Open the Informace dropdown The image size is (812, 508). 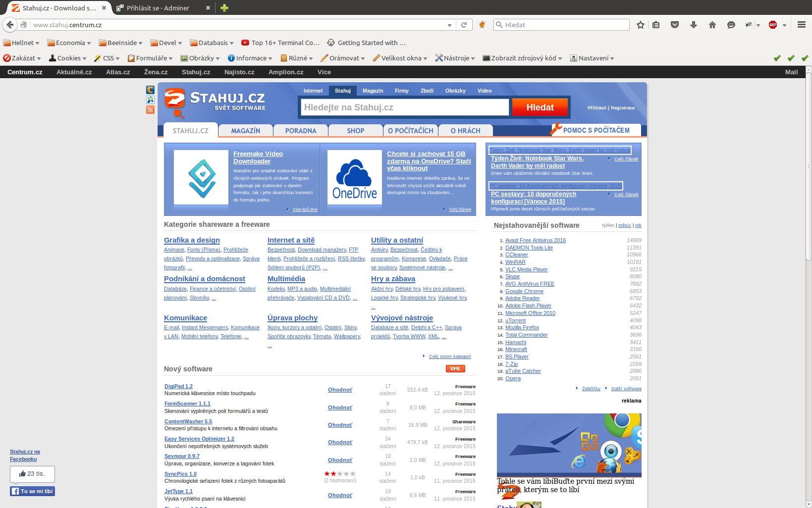pos(250,58)
